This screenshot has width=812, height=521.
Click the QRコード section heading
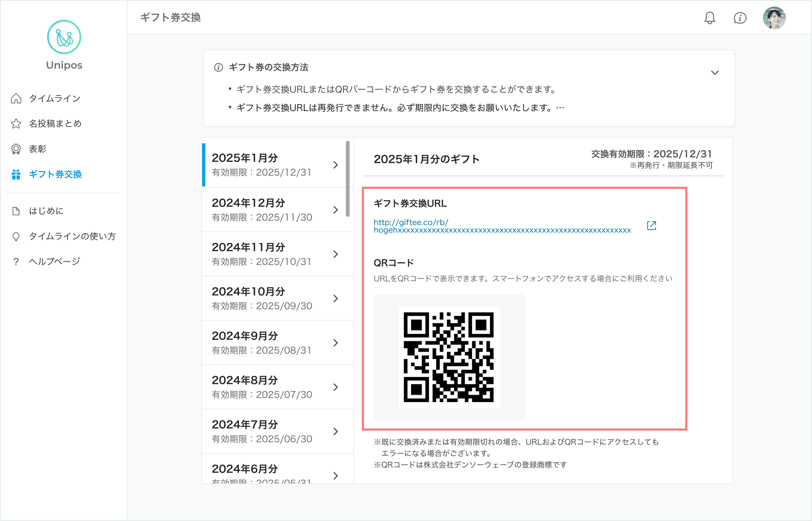[x=394, y=262]
